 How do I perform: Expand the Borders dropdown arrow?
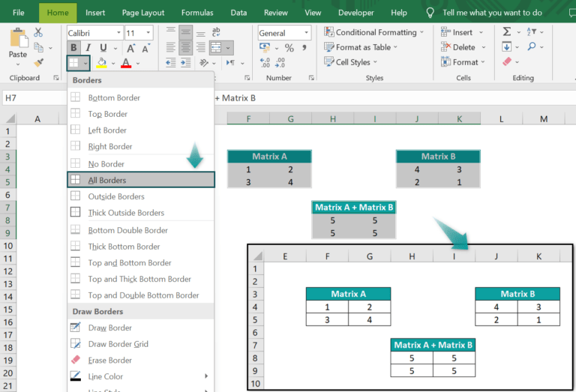[85, 63]
